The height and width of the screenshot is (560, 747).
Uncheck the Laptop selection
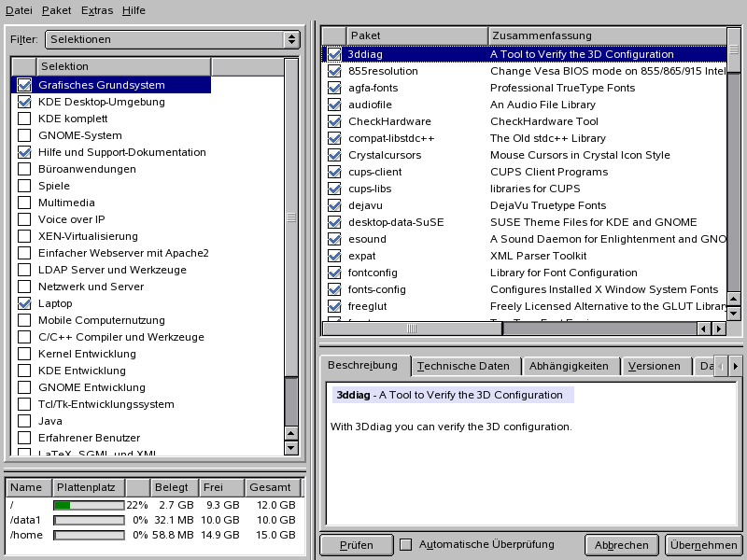click(x=24, y=303)
